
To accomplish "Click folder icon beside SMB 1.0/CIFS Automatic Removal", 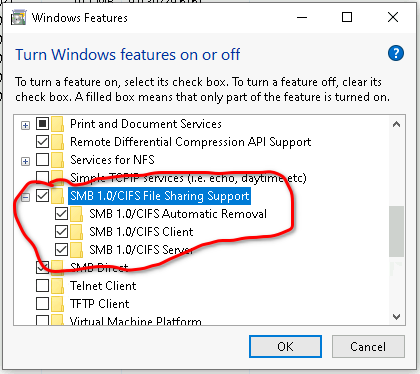I will pos(77,214).
